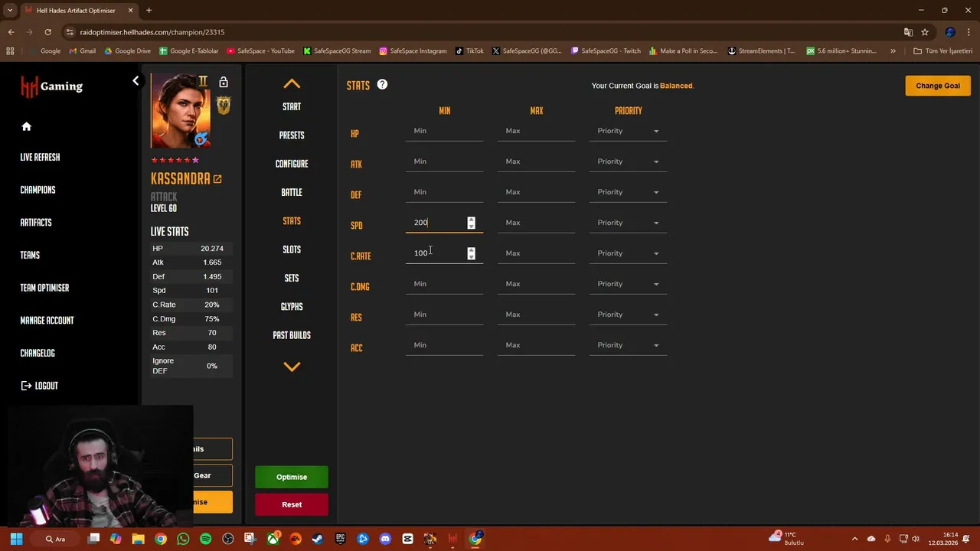Go back in browser history
The image size is (980, 551).
tap(11, 32)
